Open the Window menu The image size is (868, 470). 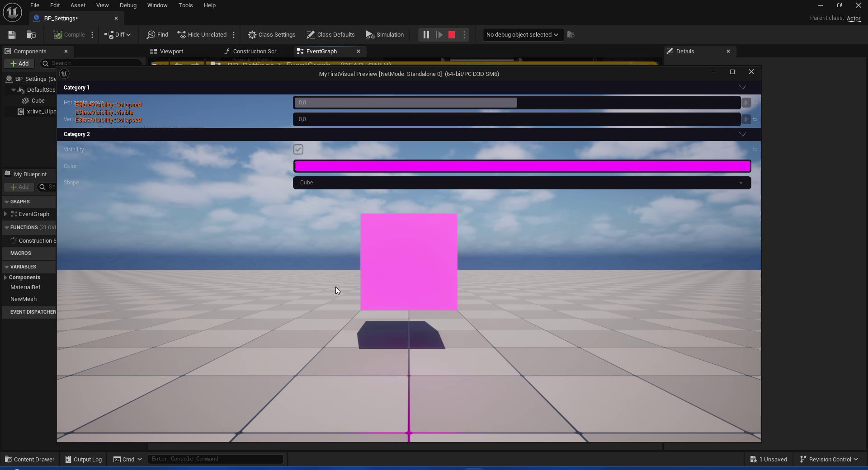pyautogui.click(x=157, y=5)
